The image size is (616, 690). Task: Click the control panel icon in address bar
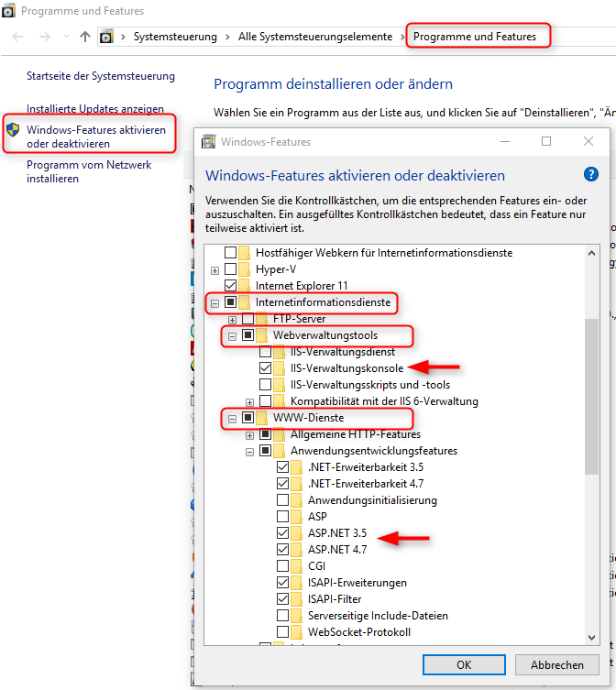pyautogui.click(x=106, y=37)
